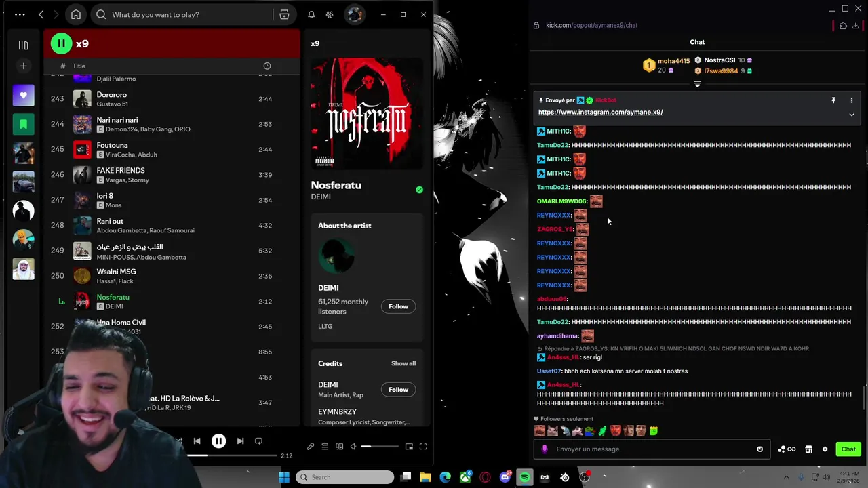This screenshot has width=868, height=488.
Task: Open pinned message three-dot options
Action: pyautogui.click(x=852, y=100)
